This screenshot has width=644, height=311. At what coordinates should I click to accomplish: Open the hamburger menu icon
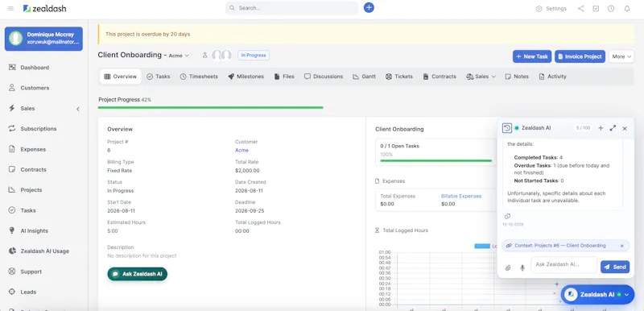coord(10,8)
